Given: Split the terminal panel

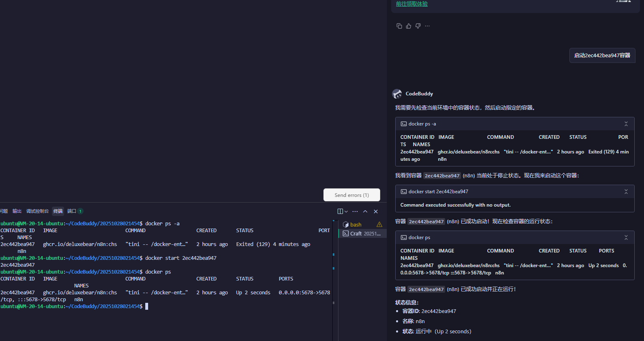Looking at the screenshot, I should point(340,211).
